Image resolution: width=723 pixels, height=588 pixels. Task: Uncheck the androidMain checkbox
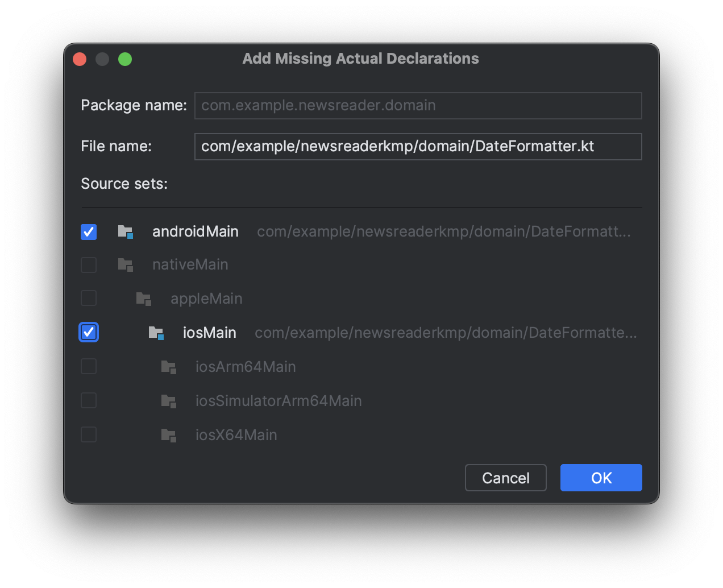89,232
